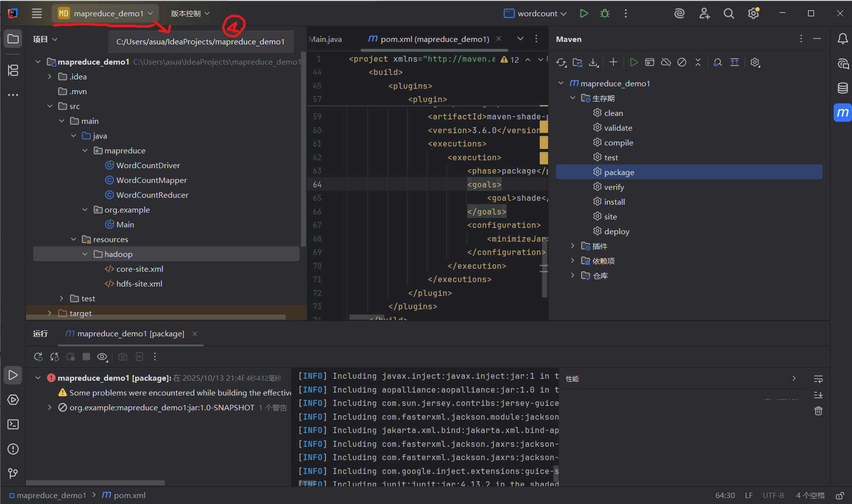The image size is (852, 504).
Task: Open Code With Me user icon
Action: point(704,14)
